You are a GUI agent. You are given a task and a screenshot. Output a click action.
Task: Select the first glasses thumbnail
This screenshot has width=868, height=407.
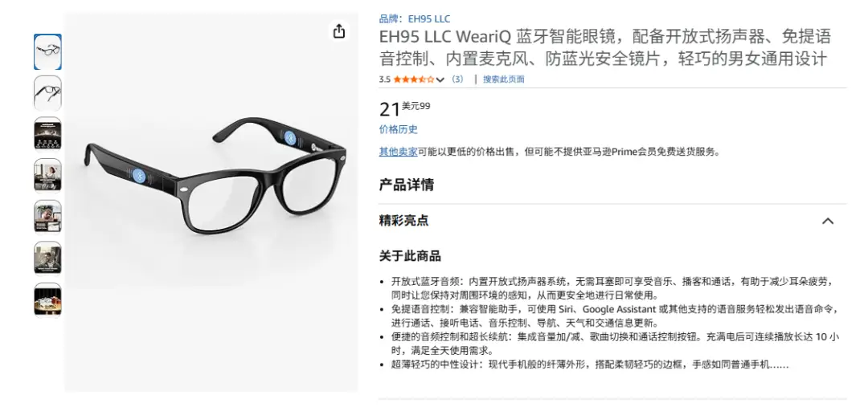pyautogui.click(x=47, y=52)
